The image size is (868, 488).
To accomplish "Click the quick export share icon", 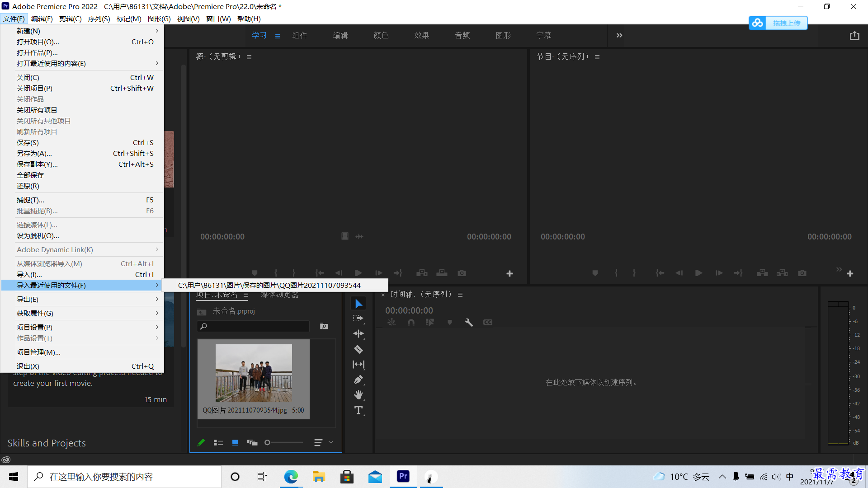I will (854, 35).
